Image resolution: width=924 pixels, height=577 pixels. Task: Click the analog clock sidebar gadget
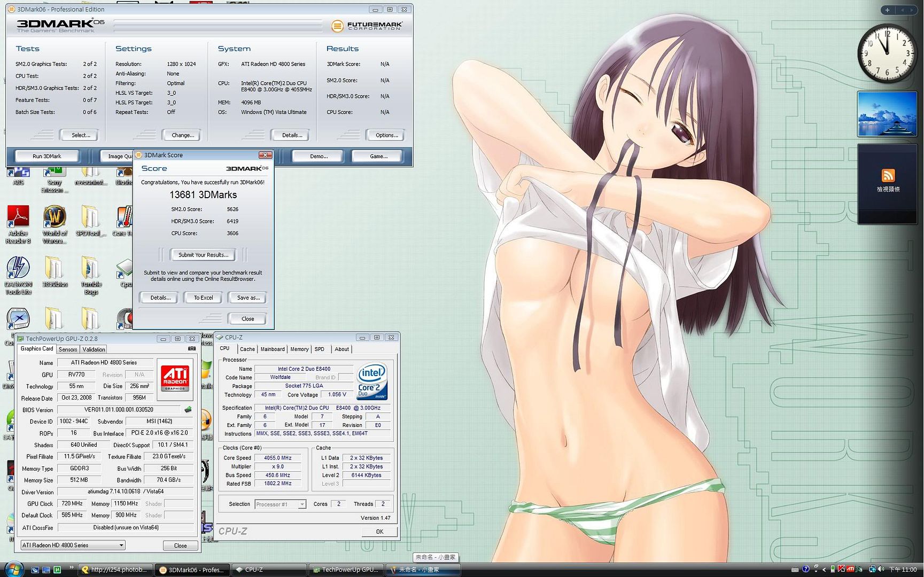tap(887, 53)
